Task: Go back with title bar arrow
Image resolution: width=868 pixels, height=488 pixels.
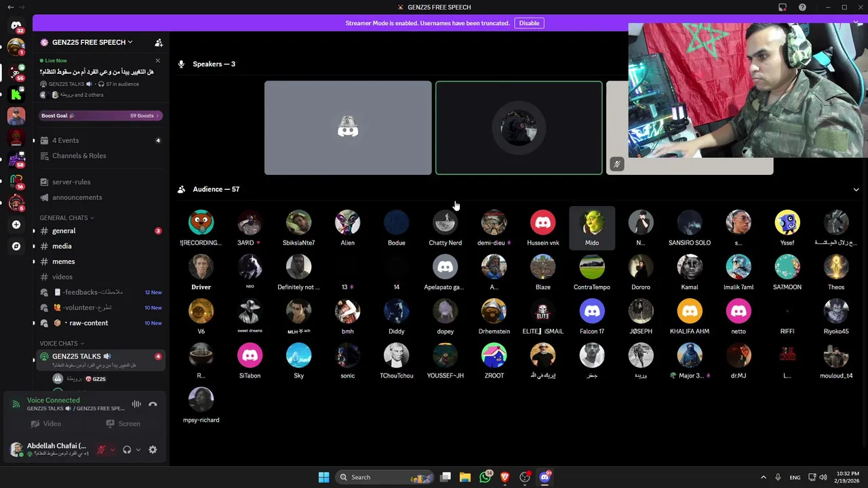Action: click(x=10, y=7)
